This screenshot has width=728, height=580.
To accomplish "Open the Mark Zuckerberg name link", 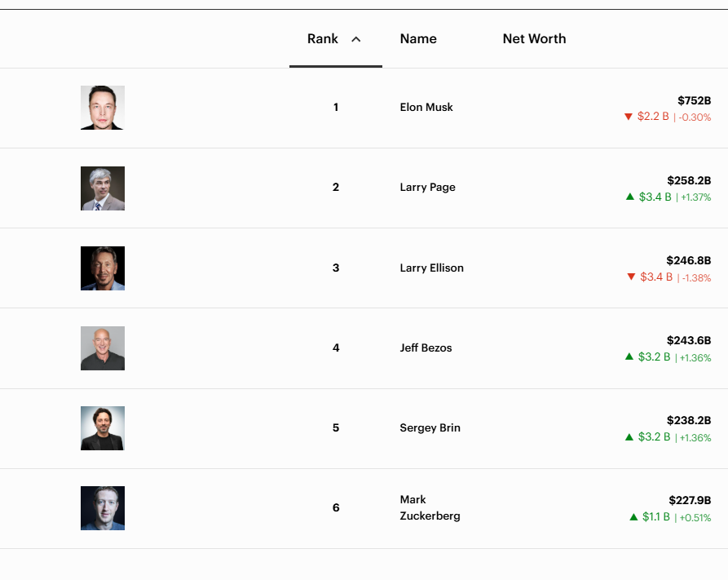I will coord(430,507).
